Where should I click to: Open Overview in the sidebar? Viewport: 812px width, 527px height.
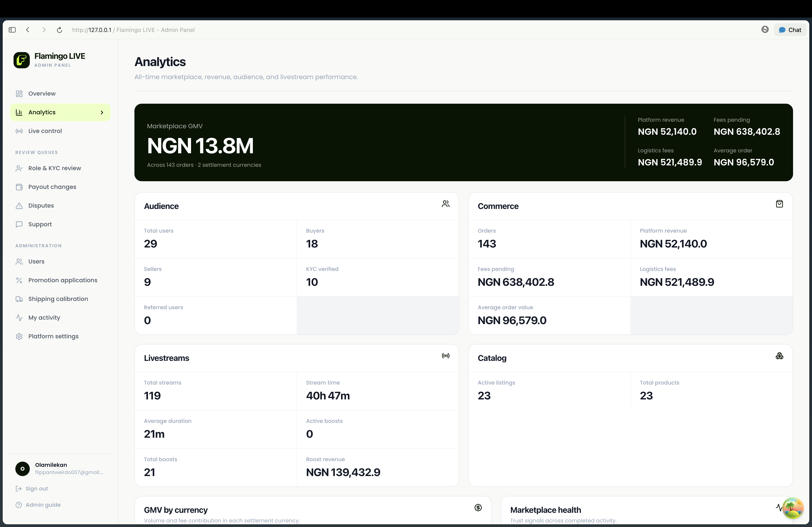click(60, 94)
